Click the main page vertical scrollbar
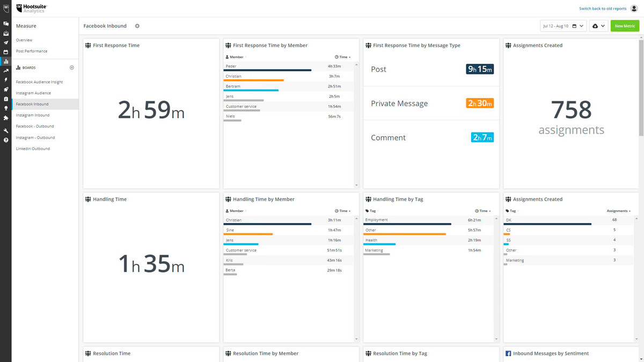Viewport: 644px width, 362px height. pos(641,87)
